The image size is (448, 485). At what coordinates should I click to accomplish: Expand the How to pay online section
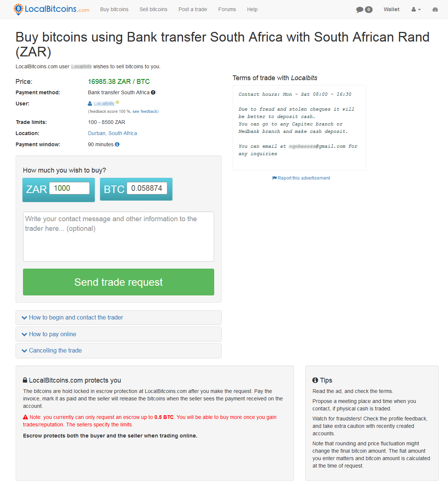[52, 334]
